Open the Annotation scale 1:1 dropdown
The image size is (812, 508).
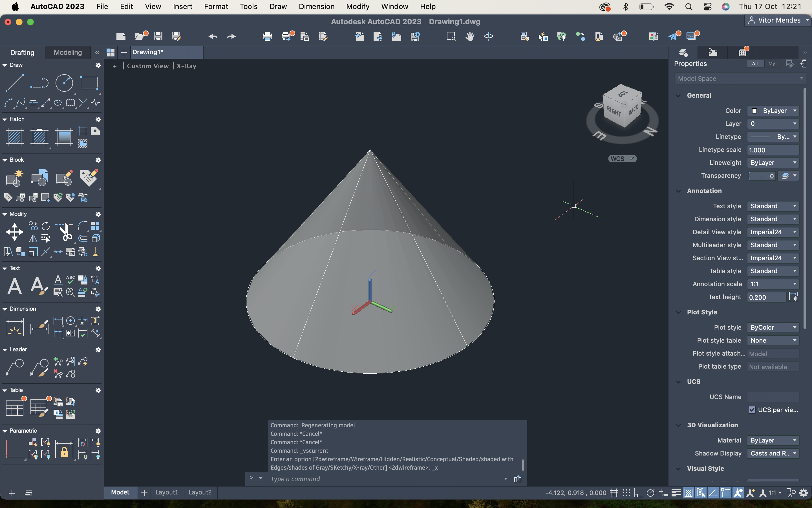pos(773,284)
